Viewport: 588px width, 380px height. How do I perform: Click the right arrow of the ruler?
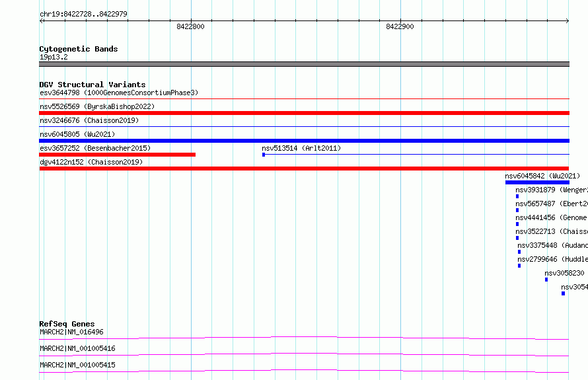tap(567, 21)
